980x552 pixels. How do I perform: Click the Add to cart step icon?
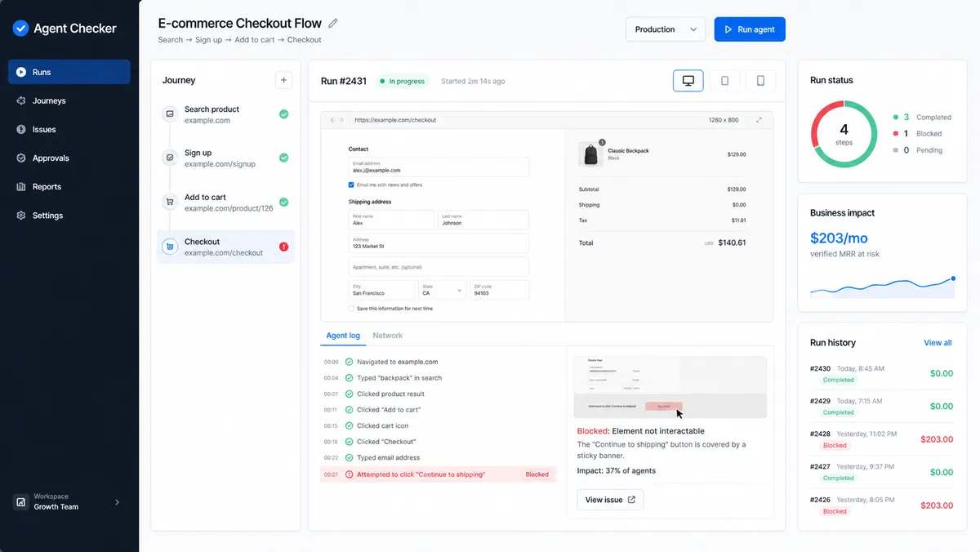click(x=170, y=202)
